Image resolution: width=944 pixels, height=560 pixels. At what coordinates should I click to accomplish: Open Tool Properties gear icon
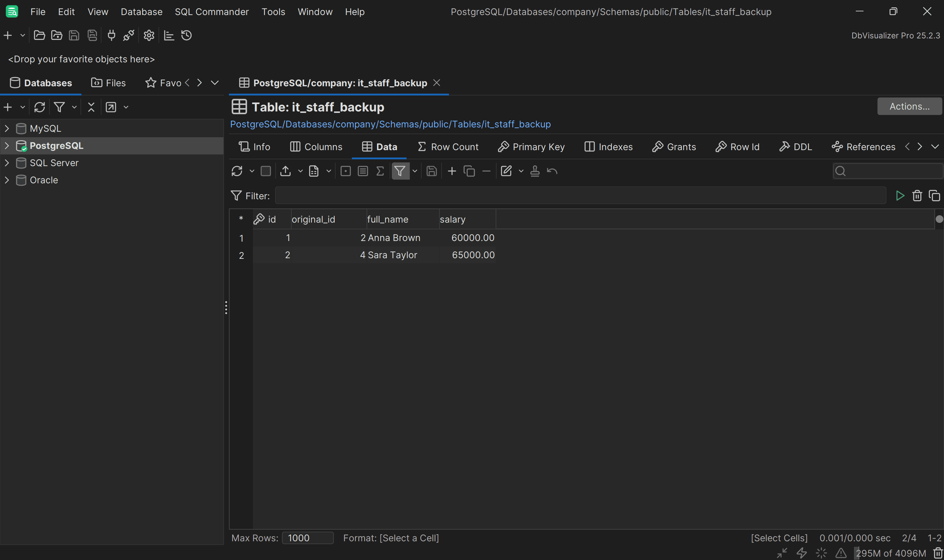[x=149, y=36]
